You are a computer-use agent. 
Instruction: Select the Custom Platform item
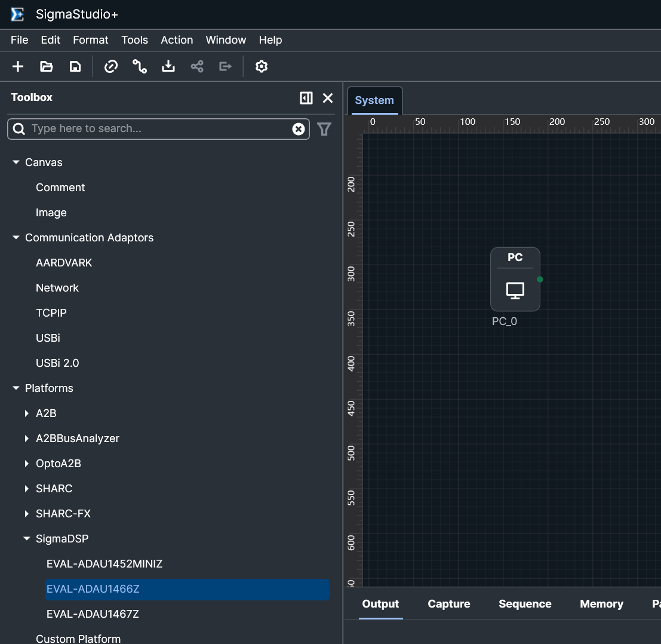(x=78, y=639)
